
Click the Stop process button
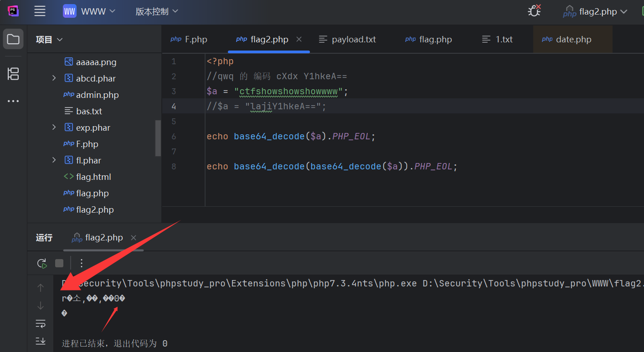click(x=59, y=263)
